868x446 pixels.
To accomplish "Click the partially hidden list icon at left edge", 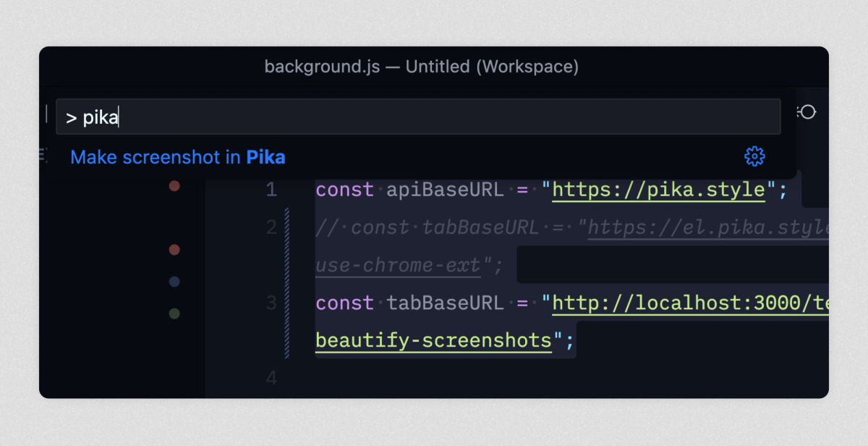I will click(x=43, y=154).
